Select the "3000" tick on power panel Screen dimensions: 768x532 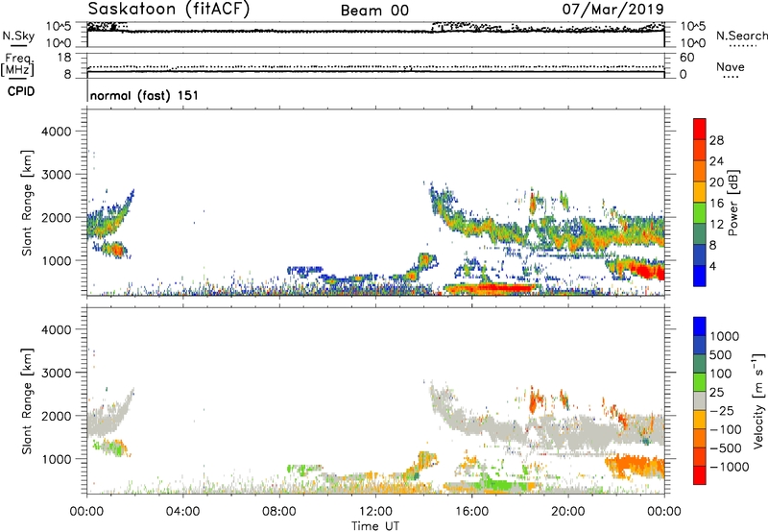[x=57, y=175]
